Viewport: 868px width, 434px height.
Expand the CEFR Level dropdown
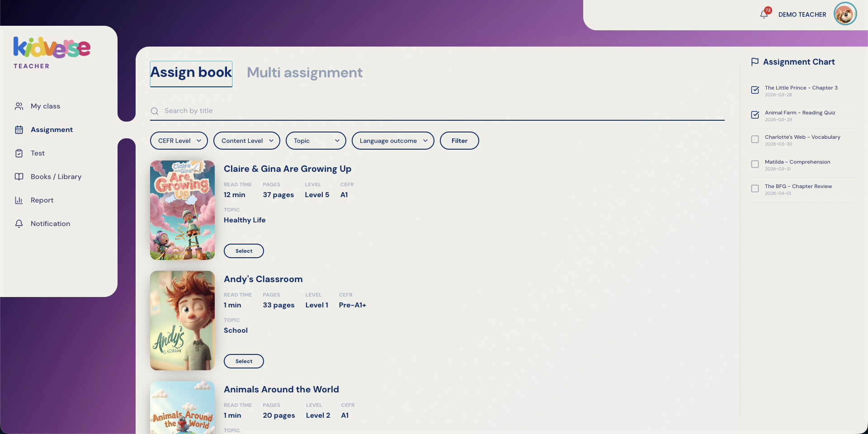179,141
